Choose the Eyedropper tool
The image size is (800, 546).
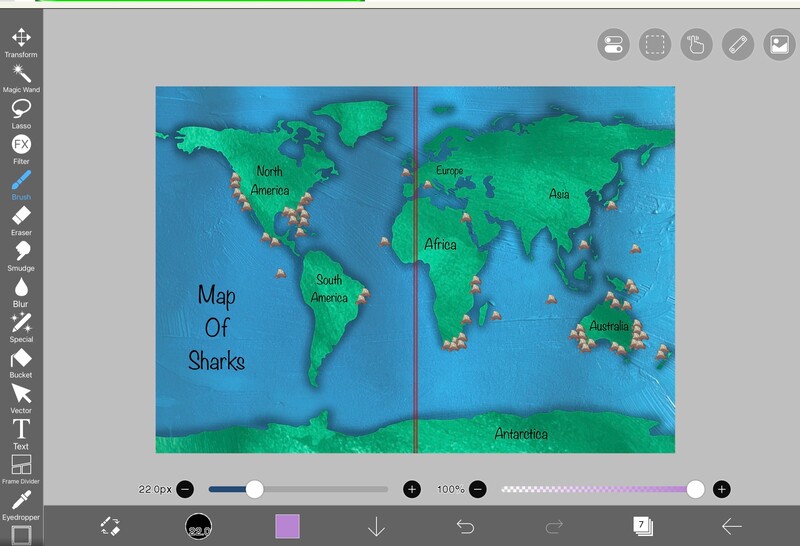point(20,501)
